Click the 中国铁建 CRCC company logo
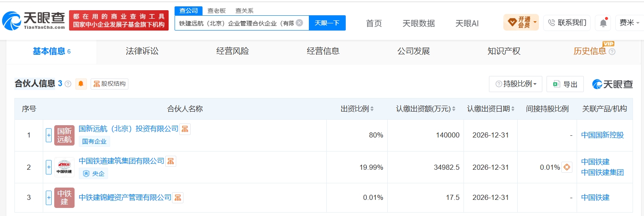Viewport: 644px width, 216px height. click(64, 167)
